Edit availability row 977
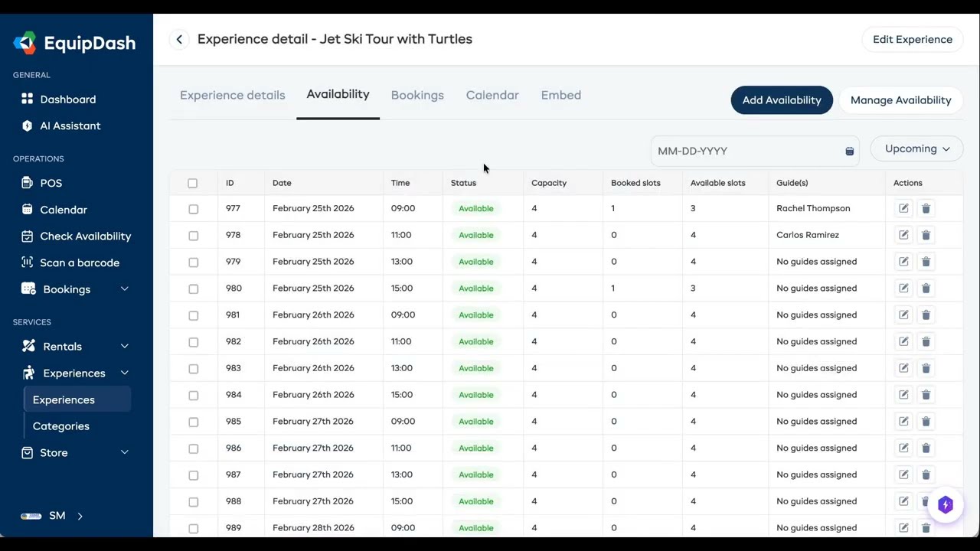Image resolution: width=980 pixels, height=551 pixels. 903,208
